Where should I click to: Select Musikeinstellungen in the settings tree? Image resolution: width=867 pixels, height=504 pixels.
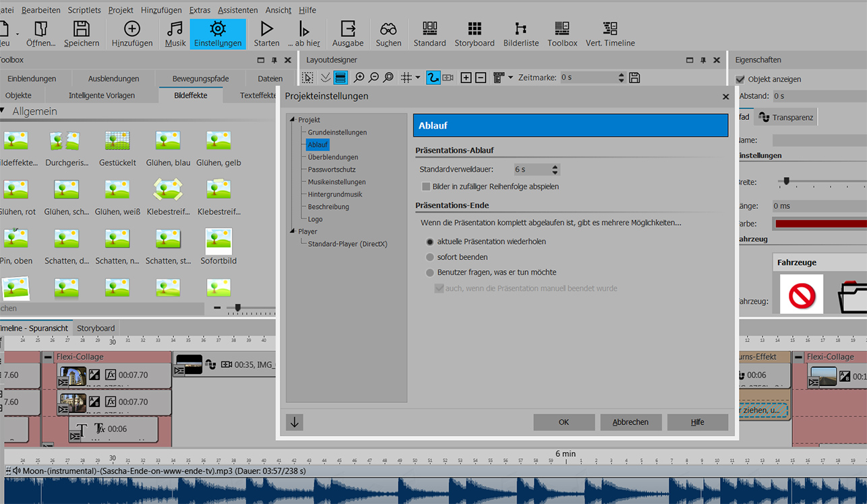[336, 182]
